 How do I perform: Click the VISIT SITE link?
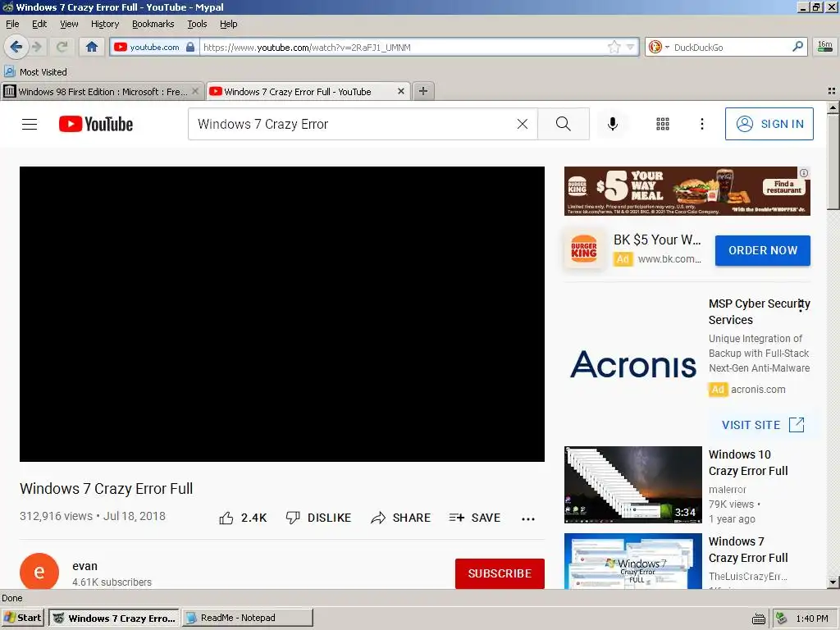click(762, 425)
